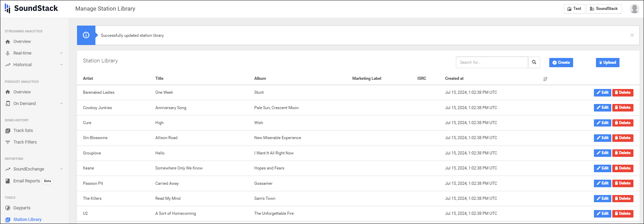Click the blue info icon in the banner
Image resolution: width=644 pixels, height=224 pixels.
click(x=86, y=35)
